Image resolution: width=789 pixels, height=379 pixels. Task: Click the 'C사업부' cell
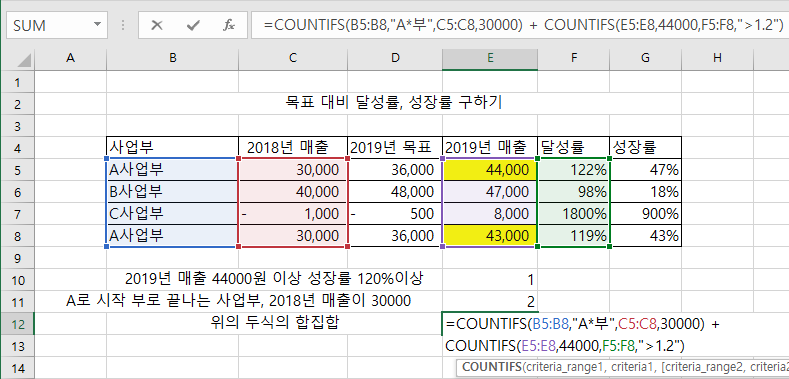[173, 214]
